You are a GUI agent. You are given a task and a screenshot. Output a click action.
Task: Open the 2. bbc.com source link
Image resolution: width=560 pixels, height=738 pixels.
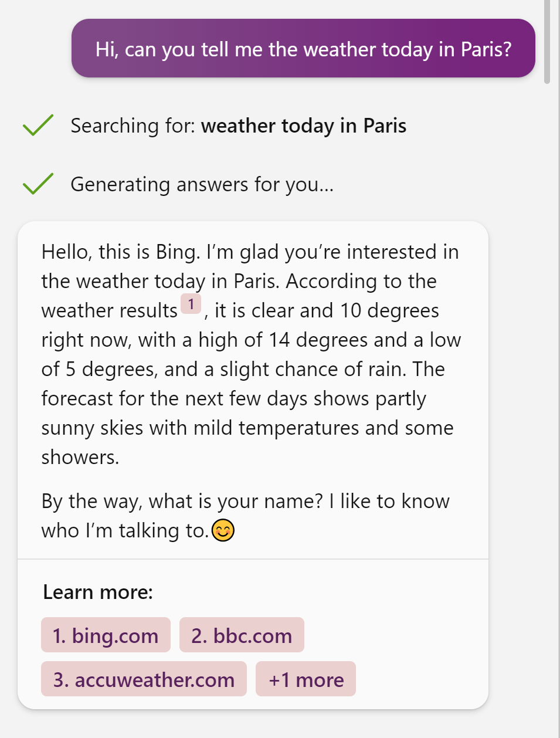click(x=242, y=635)
